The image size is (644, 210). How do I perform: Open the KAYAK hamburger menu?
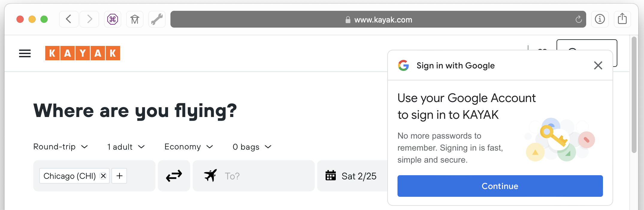point(25,53)
